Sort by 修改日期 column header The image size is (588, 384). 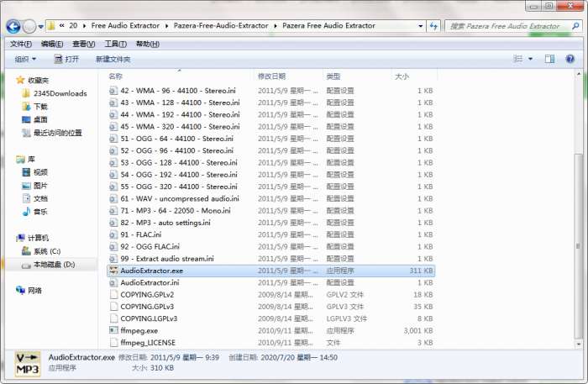[272, 76]
